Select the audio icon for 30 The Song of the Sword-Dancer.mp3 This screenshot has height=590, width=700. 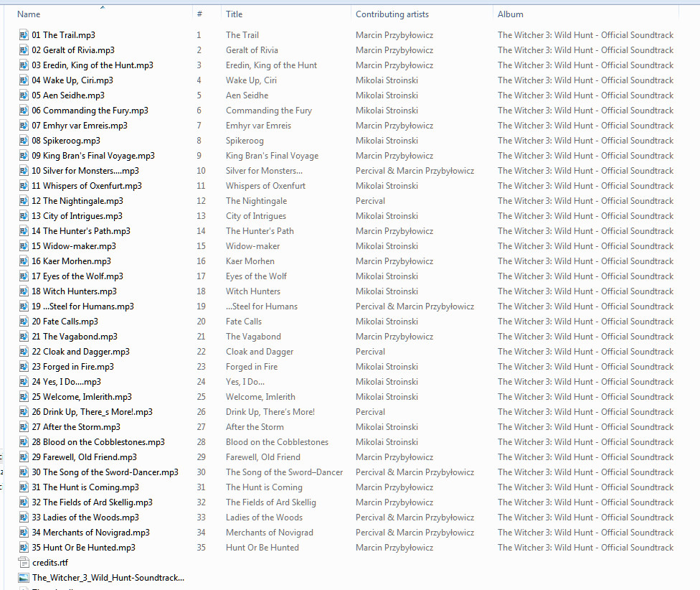point(24,472)
